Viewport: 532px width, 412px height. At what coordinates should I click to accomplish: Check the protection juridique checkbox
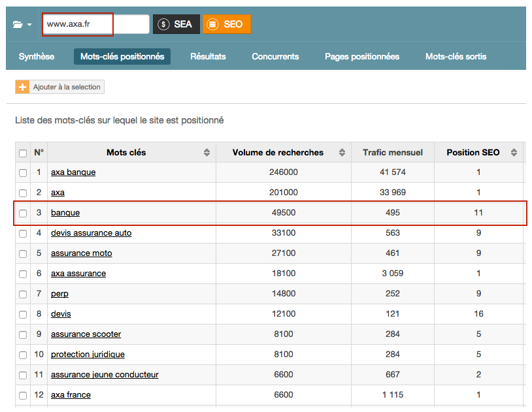23,355
